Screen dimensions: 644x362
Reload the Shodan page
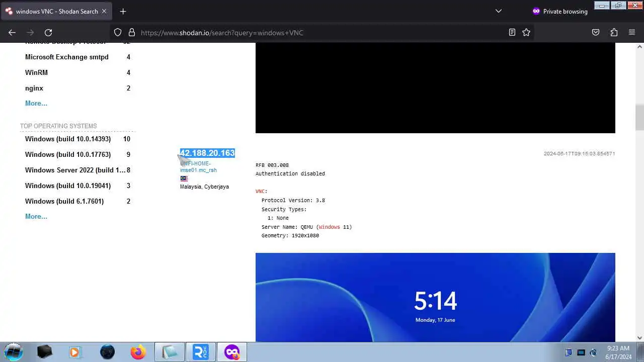(x=48, y=32)
